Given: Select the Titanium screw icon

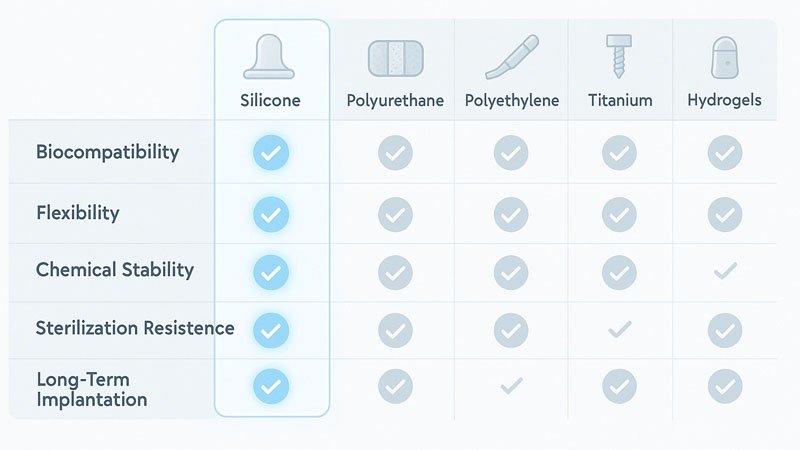Looking at the screenshot, I should (x=619, y=56).
